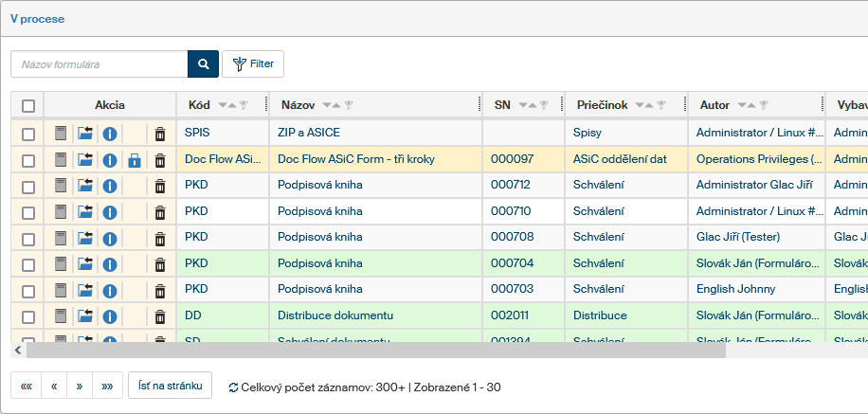Viewport: 868px width, 414px height.
Task: Click the Priečinok column header
Action: (x=603, y=105)
